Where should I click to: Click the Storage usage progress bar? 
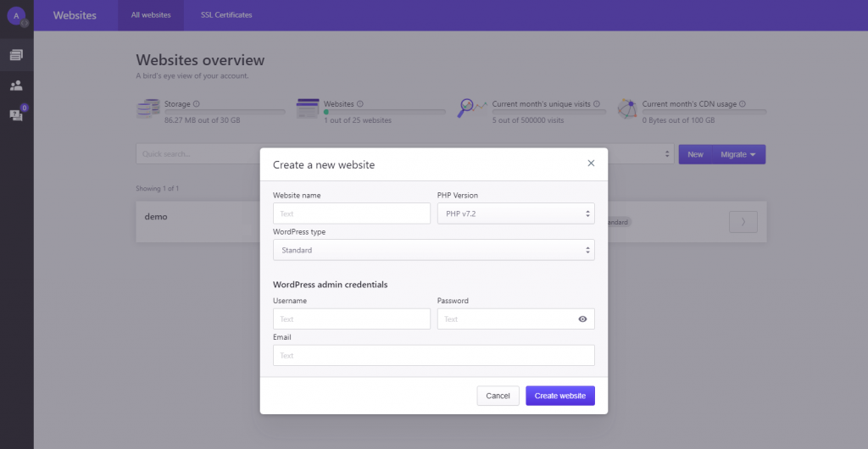click(x=225, y=112)
